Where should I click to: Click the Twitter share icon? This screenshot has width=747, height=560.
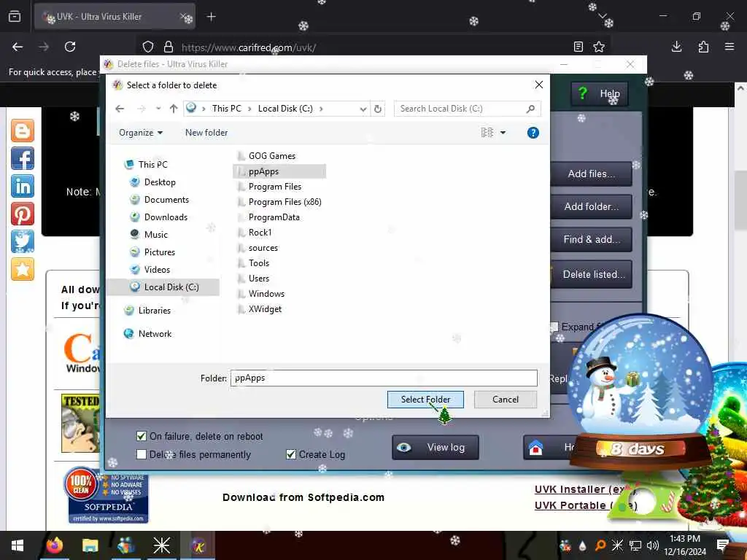23,241
